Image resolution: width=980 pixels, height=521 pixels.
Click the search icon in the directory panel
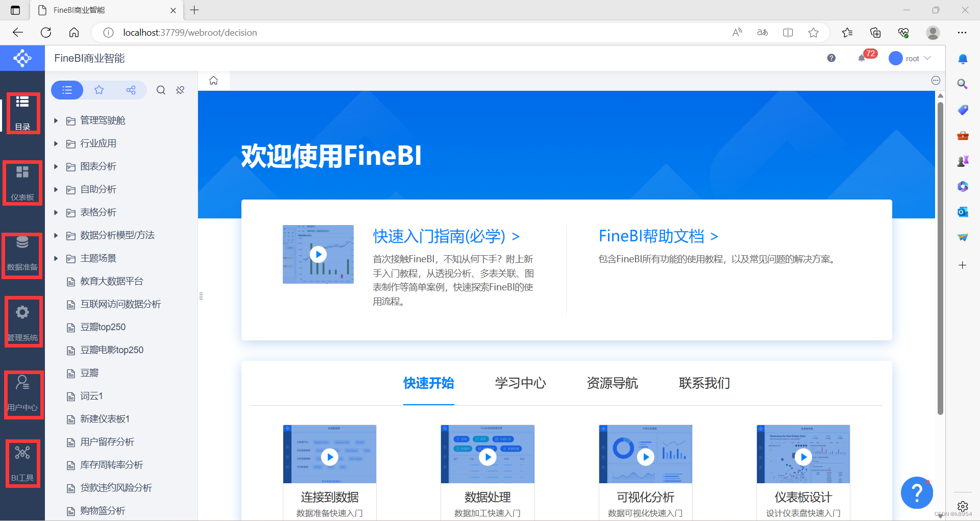pyautogui.click(x=161, y=90)
